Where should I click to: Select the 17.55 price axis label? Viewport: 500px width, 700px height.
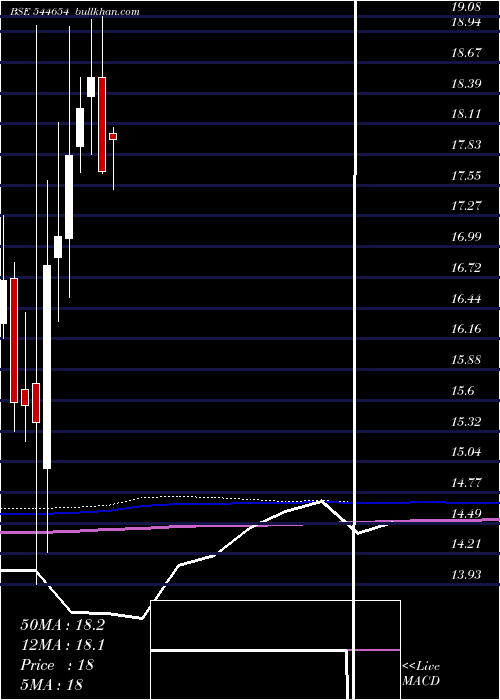click(466, 175)
